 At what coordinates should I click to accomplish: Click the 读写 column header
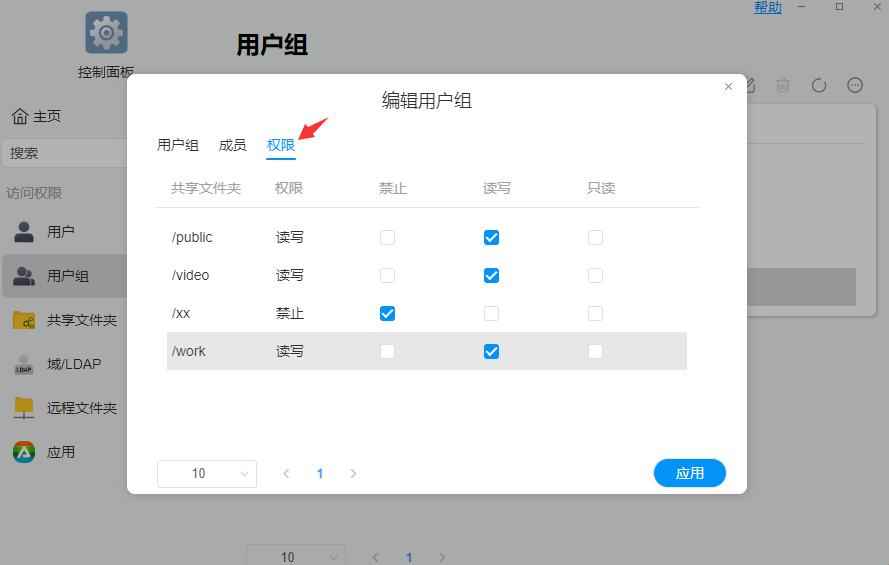pyautogui.click(x=497, y=188)
